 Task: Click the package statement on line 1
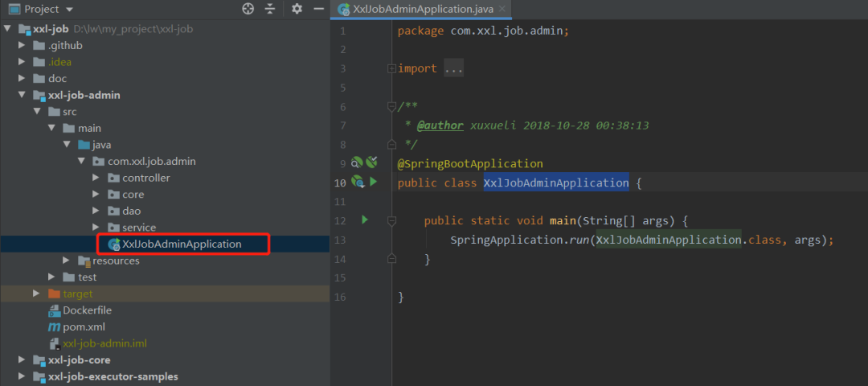(483, 31)
